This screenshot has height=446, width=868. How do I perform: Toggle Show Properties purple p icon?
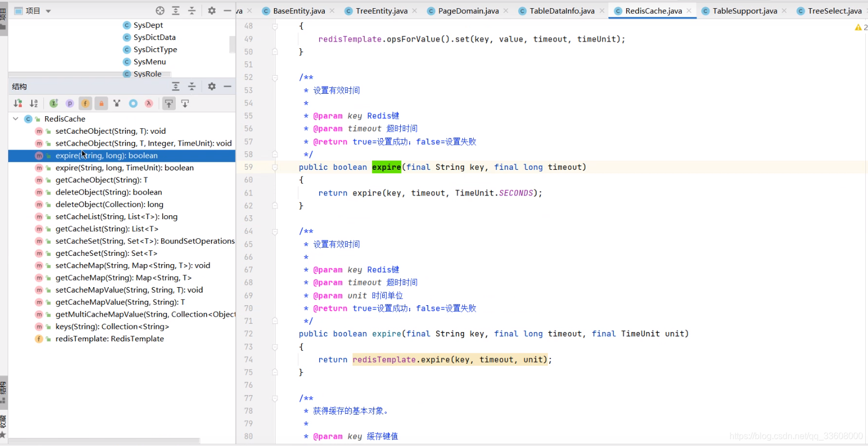(70, 103)
